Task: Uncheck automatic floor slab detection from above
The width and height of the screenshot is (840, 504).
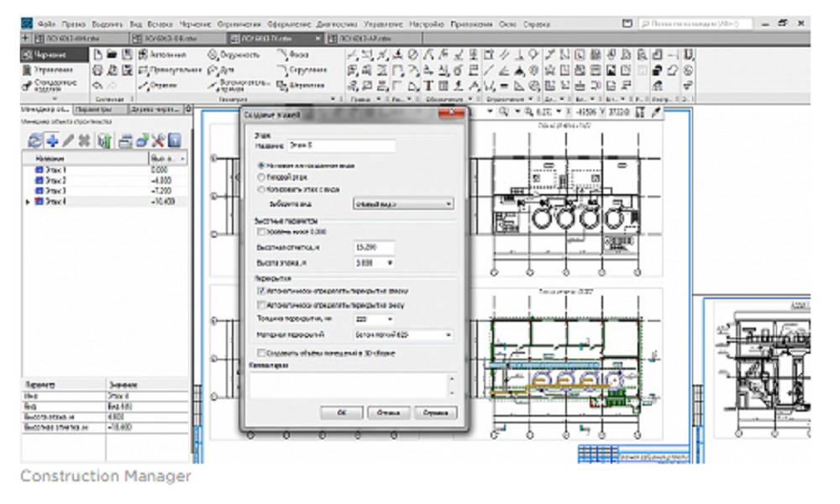Action: (x=261, y=291)
